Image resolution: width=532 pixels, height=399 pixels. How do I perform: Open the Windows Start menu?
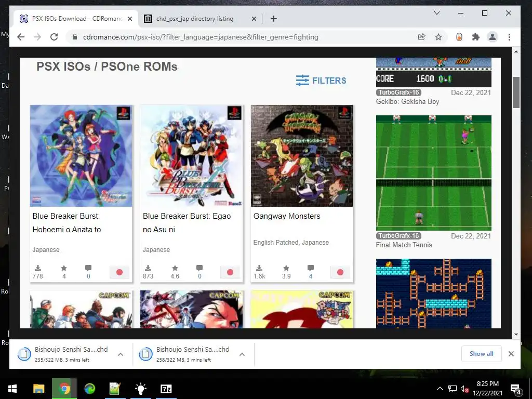(x=12, y=389)
